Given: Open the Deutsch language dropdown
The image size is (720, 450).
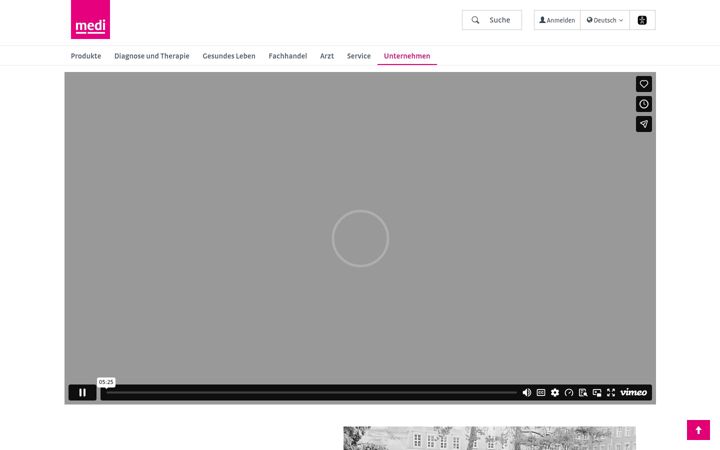Looking at the screenshot, I should (x=605, y=20).
